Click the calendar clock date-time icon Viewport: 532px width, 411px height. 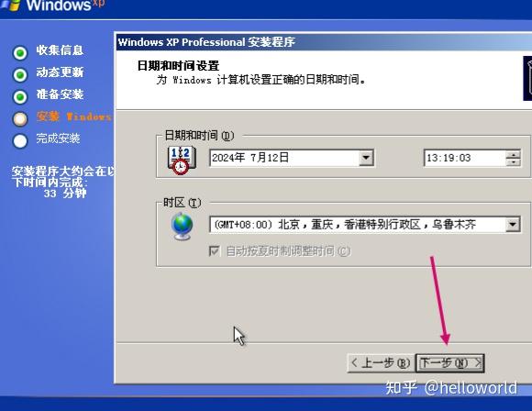point(182,161)
